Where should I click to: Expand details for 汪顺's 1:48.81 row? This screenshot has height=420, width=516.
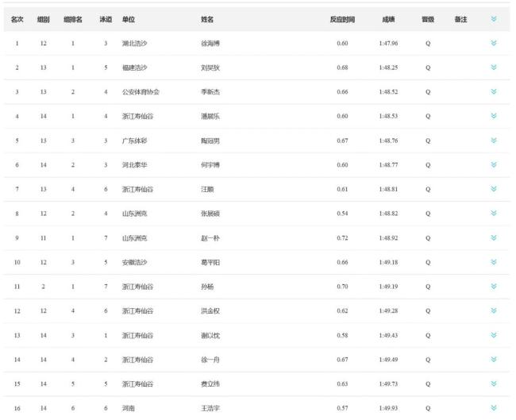coord(494,189)
